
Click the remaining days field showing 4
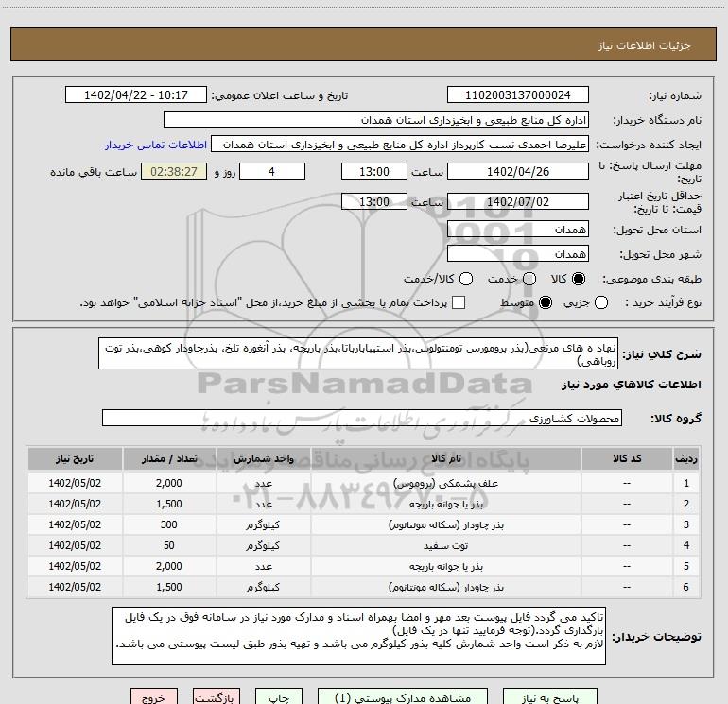click(x=272, y=171)
